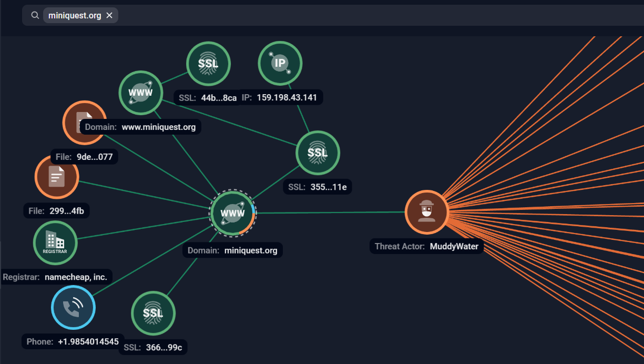Click the namecheap registrar building node
Image resolution: width=644 pixels, height=364 pixels.
click(55, 243)
